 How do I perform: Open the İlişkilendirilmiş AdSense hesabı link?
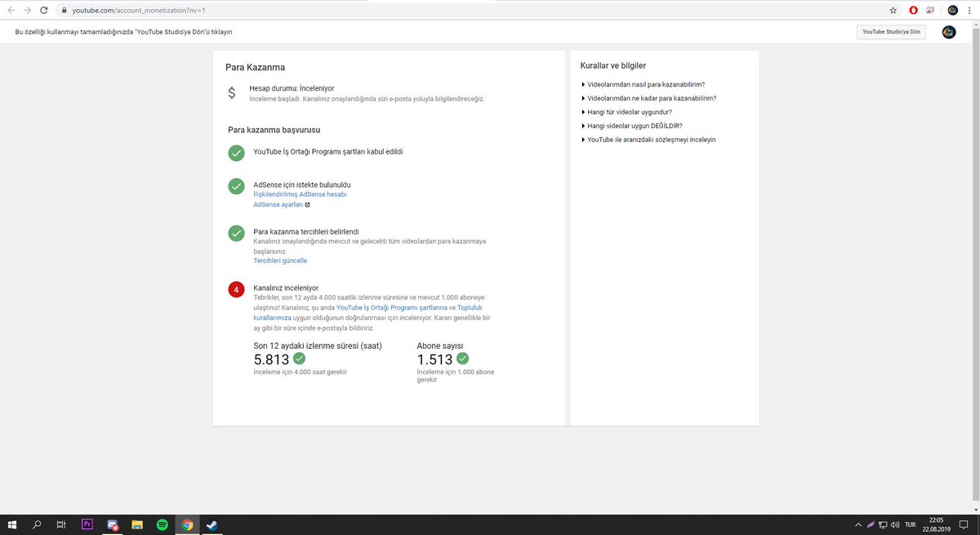click(300, 194)
